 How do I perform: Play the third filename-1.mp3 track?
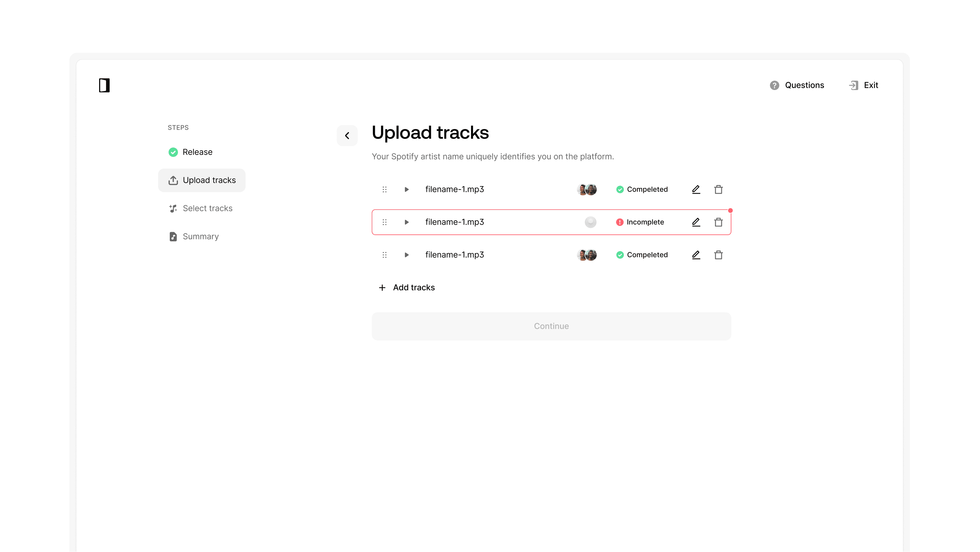(x=406, y=255)
